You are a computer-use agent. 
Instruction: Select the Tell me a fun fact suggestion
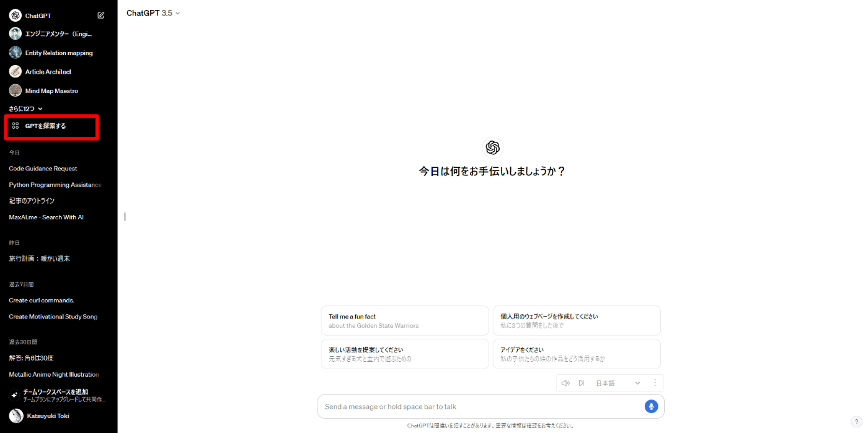405,321
